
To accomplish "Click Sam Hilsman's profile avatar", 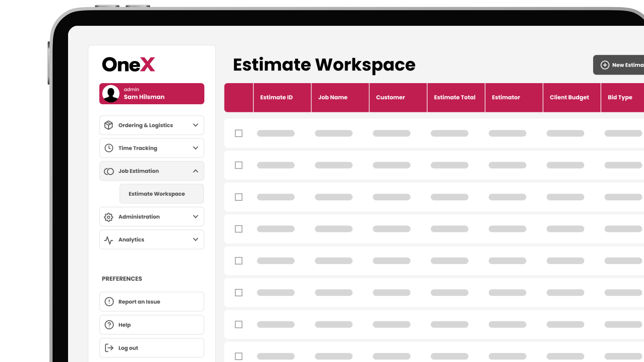I will pyautogui.click(x=111, y=93).
